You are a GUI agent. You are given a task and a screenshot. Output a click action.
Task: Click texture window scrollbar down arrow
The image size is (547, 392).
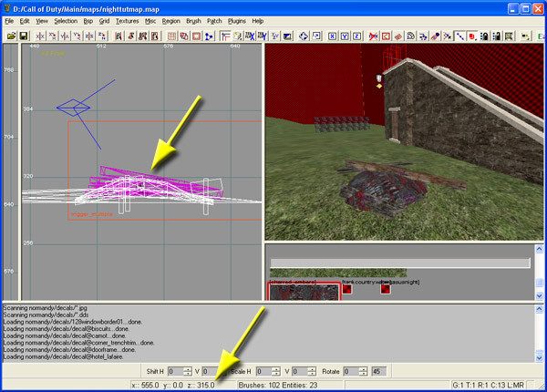pyautogui.click(x=539, y=295)
